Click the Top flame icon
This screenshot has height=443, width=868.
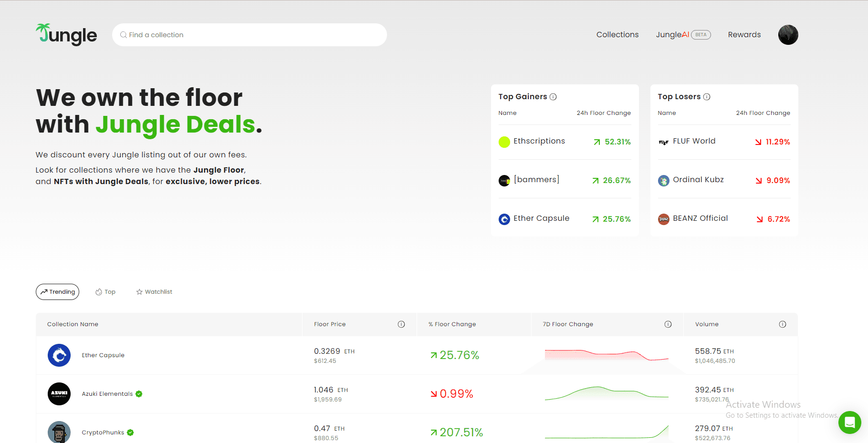click(99, 292)
